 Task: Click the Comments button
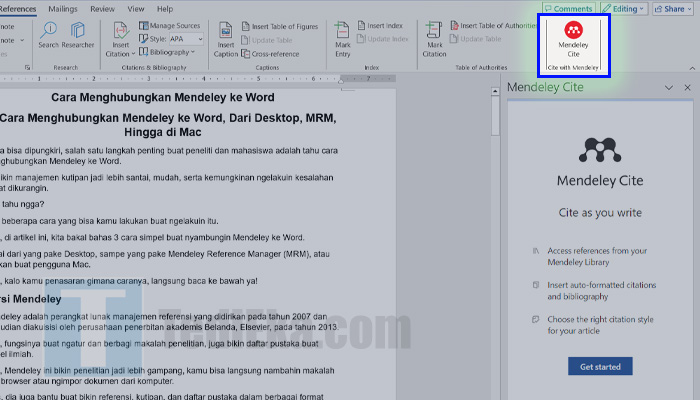pyautogui.click(x=568, y=8)
